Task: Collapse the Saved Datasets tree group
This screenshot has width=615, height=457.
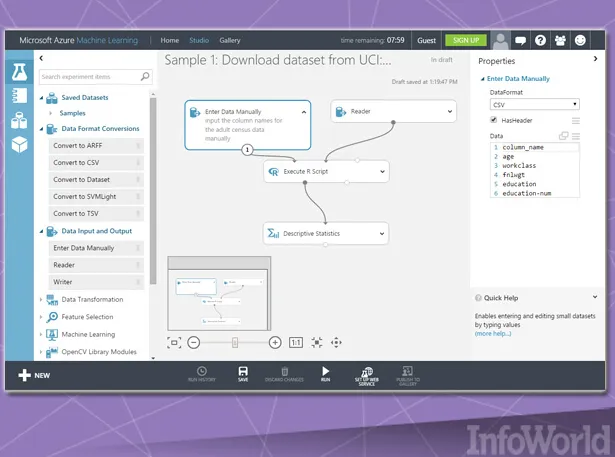Action: tap(41, 98)
